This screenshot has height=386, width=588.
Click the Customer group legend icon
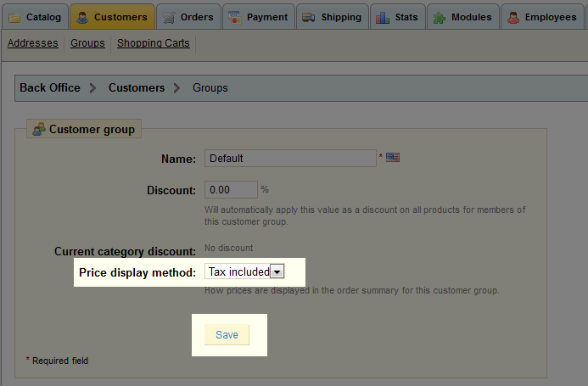tap(39, 130)
